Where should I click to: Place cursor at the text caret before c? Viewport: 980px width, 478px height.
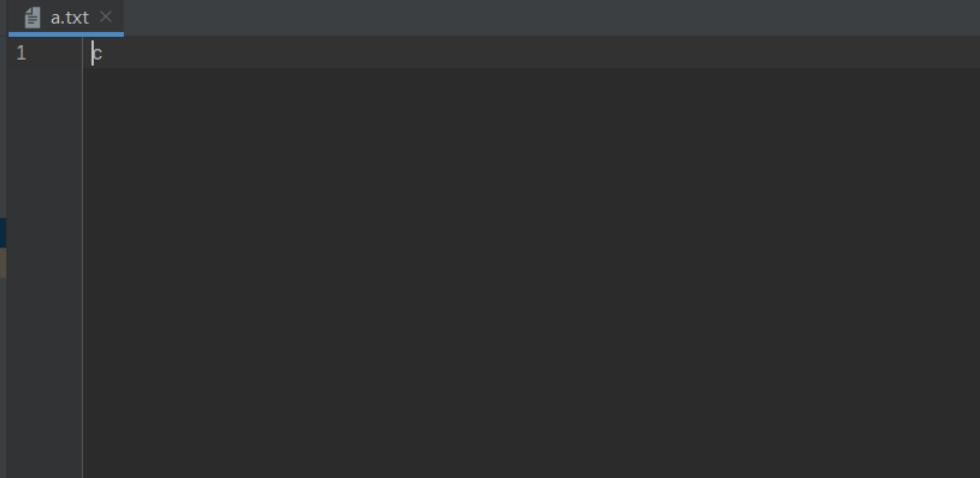[93, 54]
